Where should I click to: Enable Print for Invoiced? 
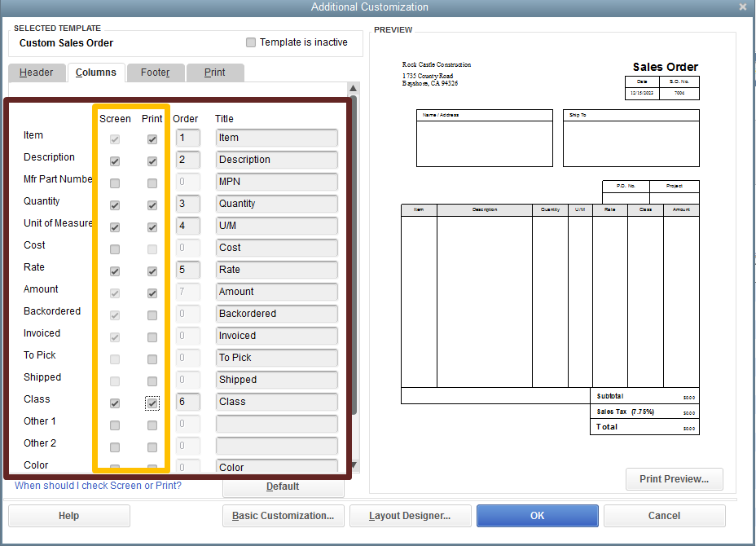[152, 337]
